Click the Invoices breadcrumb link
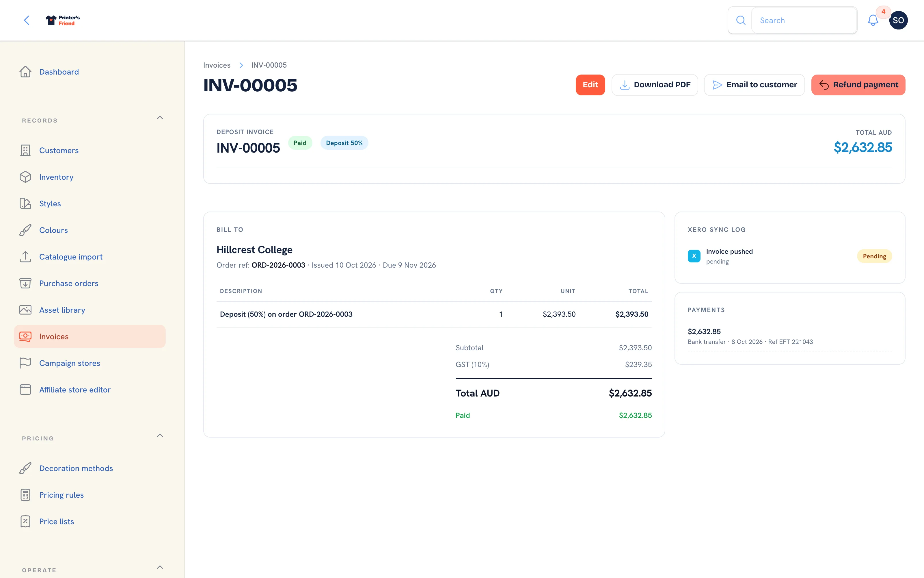The width and height of the screenshot is (924, 578). pos(217,65)
